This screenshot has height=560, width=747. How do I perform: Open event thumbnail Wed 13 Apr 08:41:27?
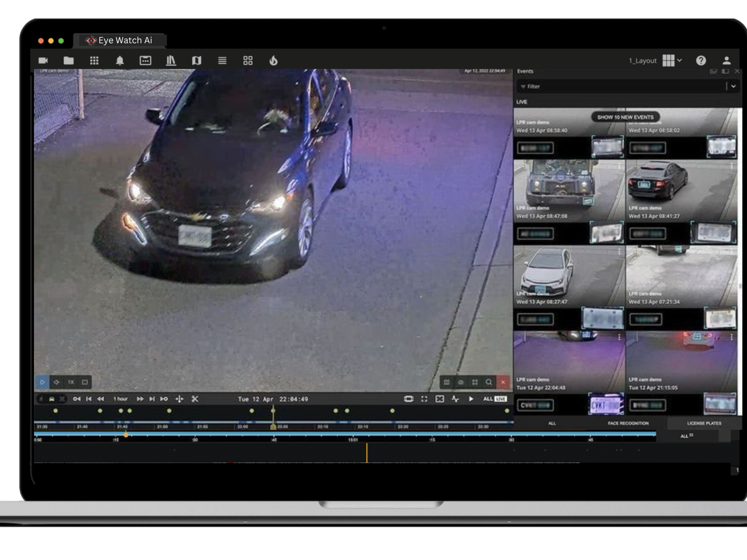[682, 190]
